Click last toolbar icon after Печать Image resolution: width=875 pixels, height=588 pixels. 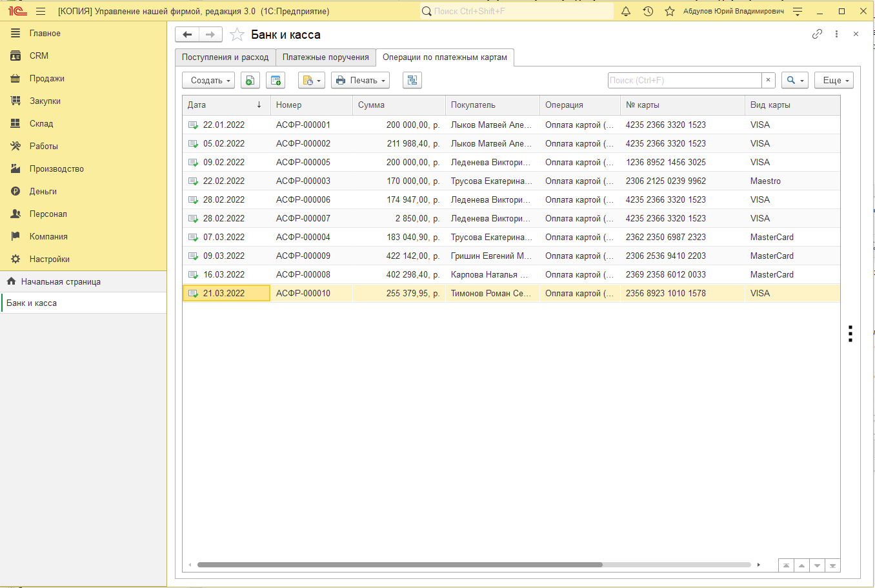tap(412, 80)
